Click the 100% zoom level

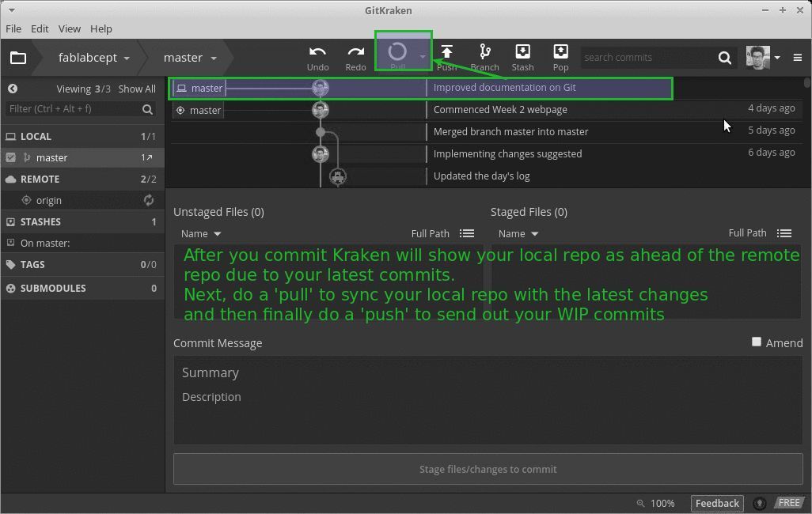coord(662,503)
